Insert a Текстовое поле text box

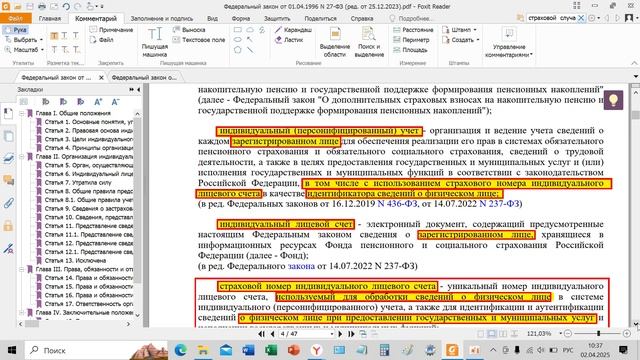click(199, 40)
